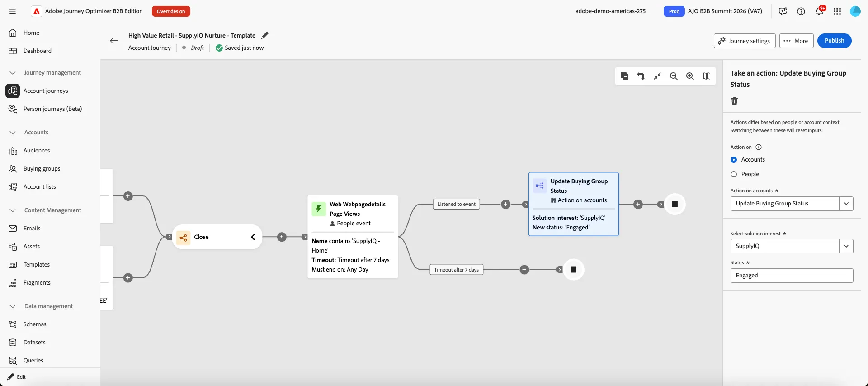Click the copy nodes icon in canvas toolbar
This screenshot has height=386, width=868.
pyautogui.click(x=625, y=76)
